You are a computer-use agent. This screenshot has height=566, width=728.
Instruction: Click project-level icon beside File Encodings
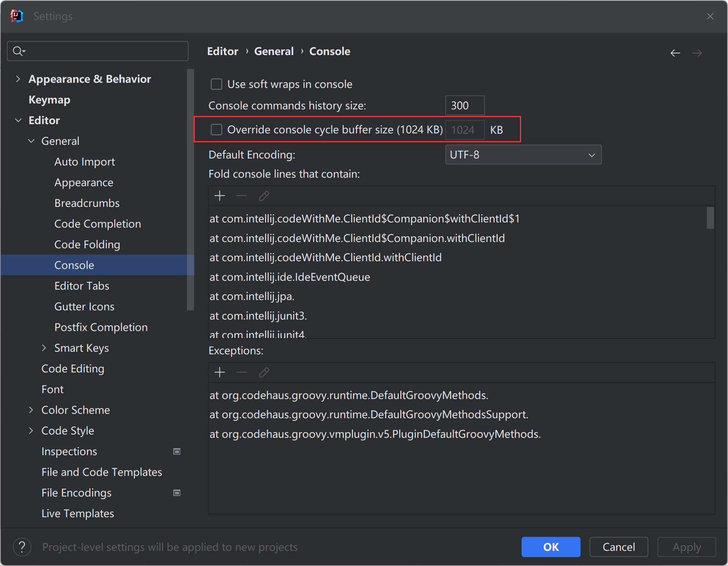pyautogui.click(x=177, y=493)
